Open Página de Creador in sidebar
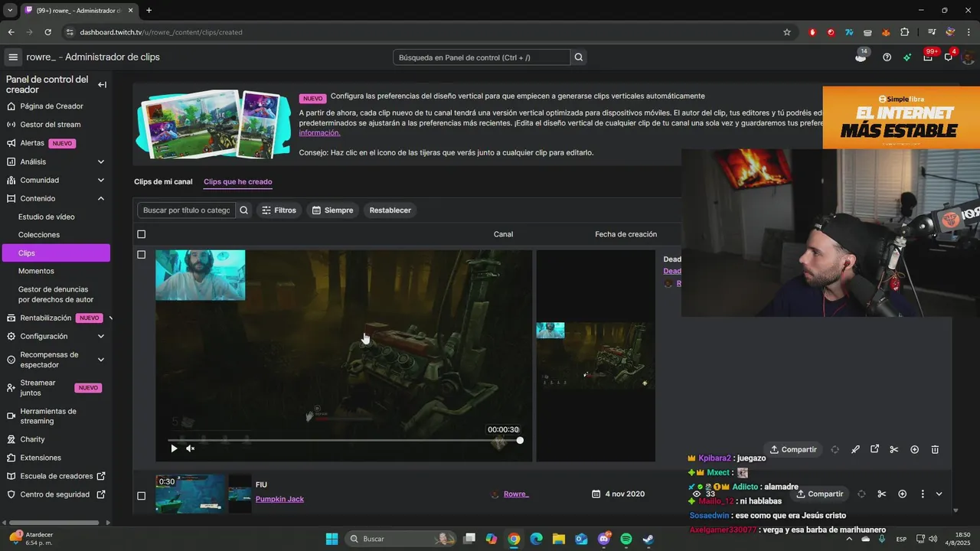Image resolution: width=980 pixels, height=551 pixels. 51,106
